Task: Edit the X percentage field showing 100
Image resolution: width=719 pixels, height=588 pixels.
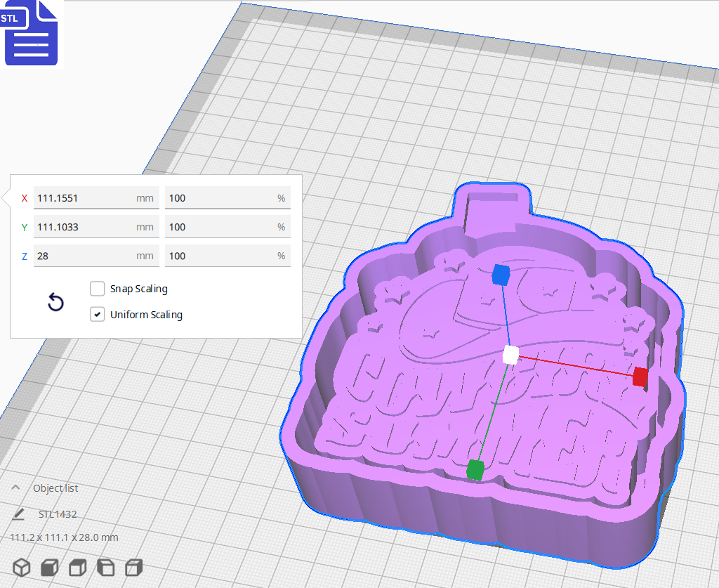Action: [x=227, y=198]
